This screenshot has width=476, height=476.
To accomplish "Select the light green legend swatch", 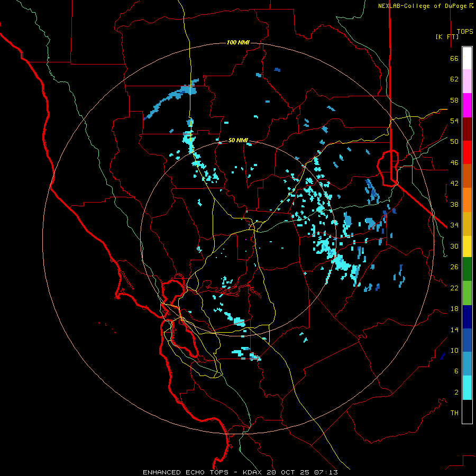I will (467, 293).
